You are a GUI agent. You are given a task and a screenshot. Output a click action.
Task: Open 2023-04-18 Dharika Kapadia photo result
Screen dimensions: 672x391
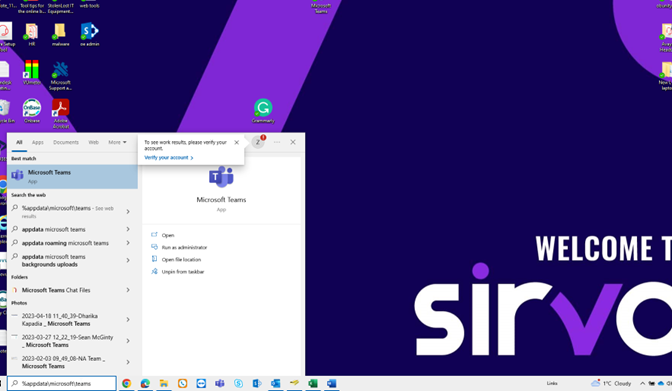(60, 320)
